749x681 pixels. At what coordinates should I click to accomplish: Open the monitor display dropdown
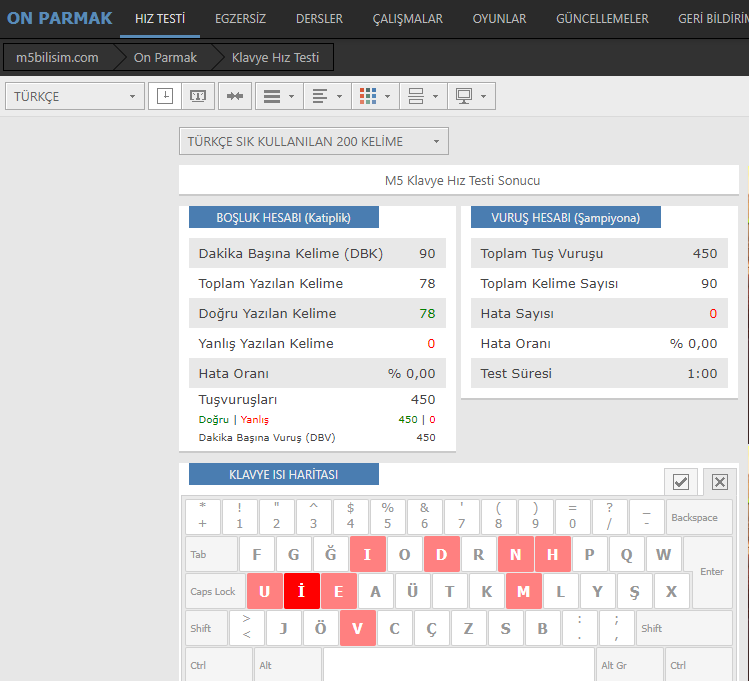point(471,96)
